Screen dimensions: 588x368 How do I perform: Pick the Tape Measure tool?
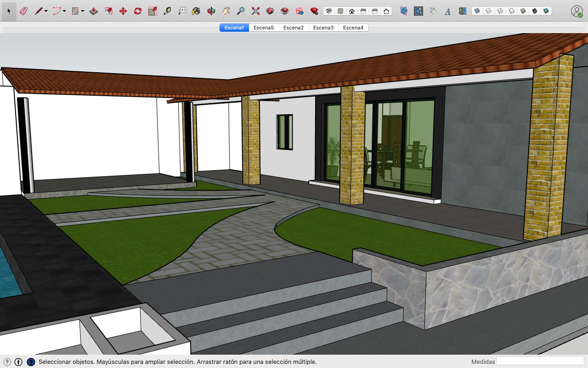pos(167,11)
